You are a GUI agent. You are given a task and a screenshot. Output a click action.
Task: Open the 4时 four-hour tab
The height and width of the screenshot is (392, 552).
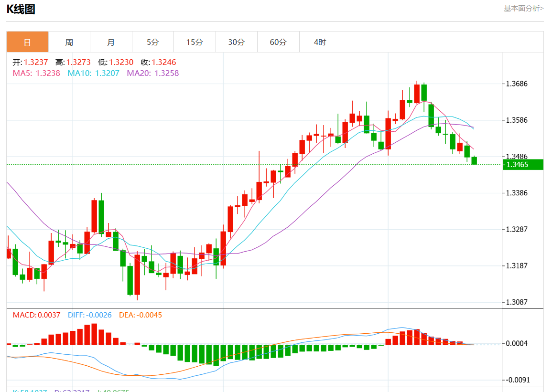320,42
